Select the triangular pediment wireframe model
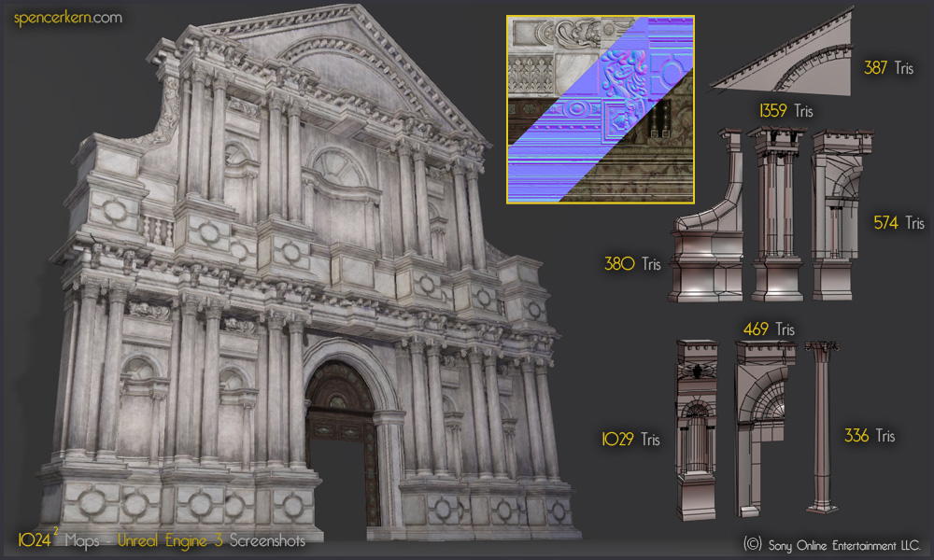 (782, 51)
